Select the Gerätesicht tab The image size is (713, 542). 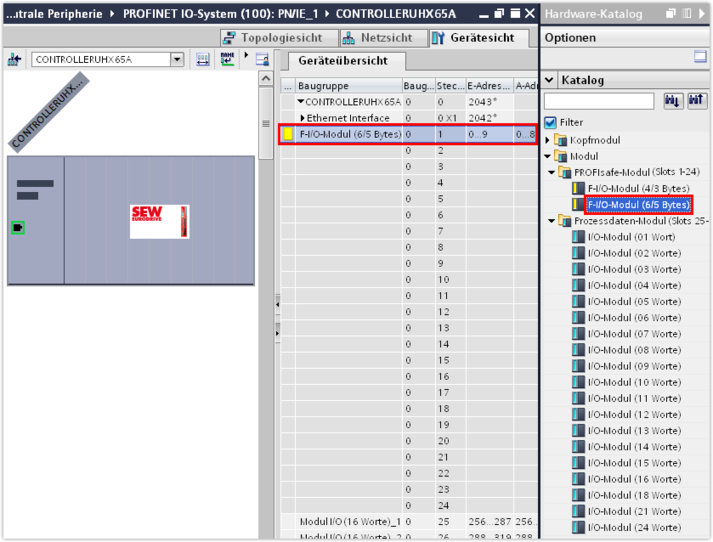click(x=474, y=38)
